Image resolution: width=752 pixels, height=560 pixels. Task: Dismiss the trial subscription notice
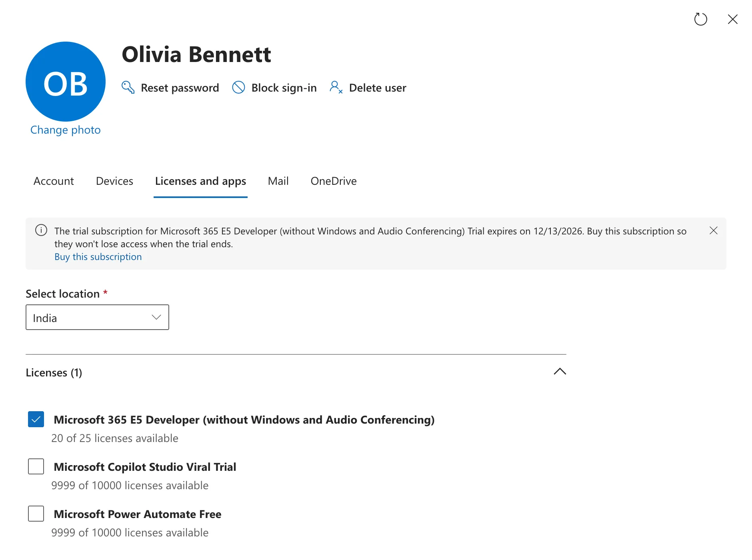(x=713, y=230)
